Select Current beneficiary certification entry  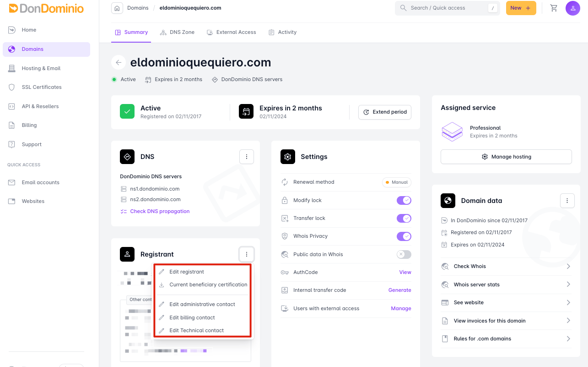click(x=203, y=285)
